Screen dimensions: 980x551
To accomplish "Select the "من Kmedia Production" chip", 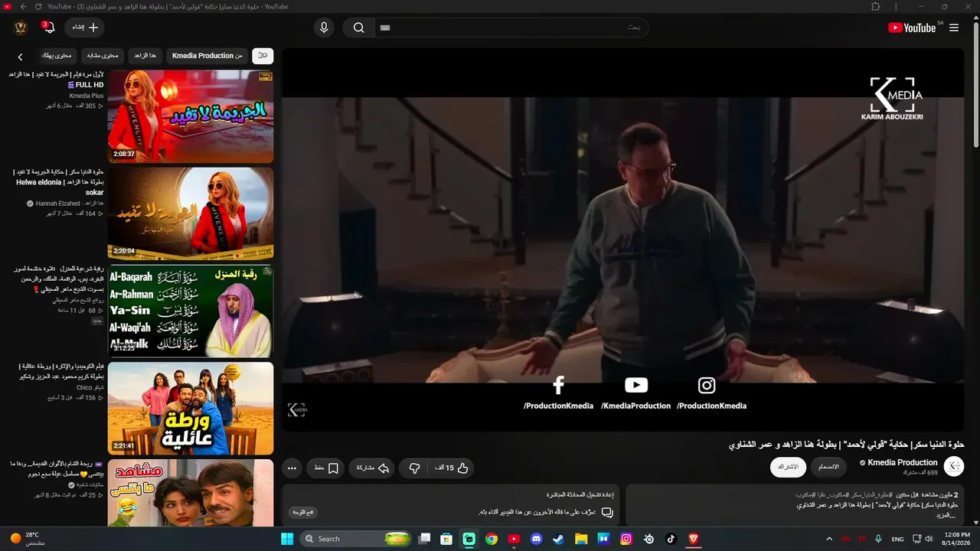I will 207,56.
